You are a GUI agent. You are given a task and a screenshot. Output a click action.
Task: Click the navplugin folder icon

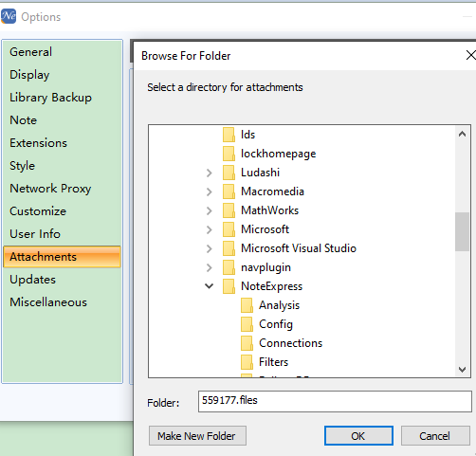(229, 267)
